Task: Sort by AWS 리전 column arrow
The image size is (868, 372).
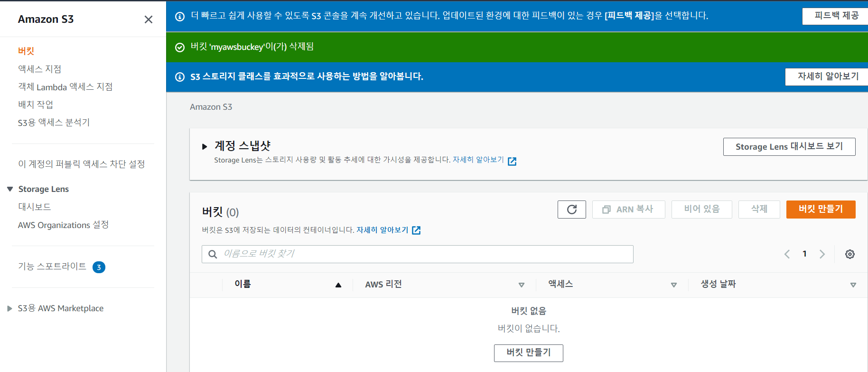Action: tap(522, 285)
